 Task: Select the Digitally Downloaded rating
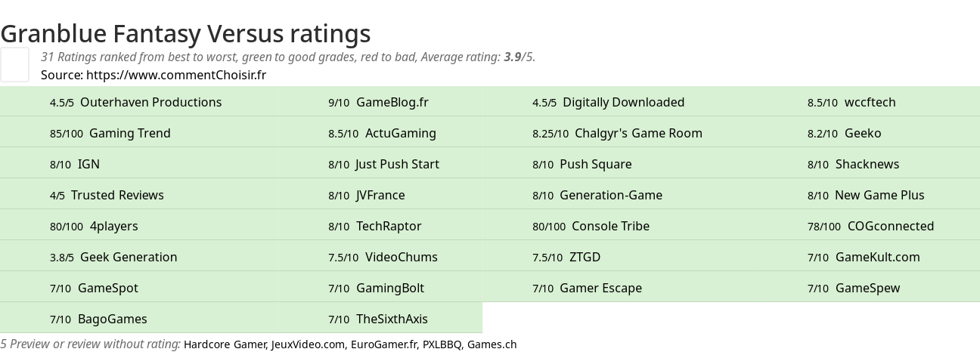(x=623, y=102)
